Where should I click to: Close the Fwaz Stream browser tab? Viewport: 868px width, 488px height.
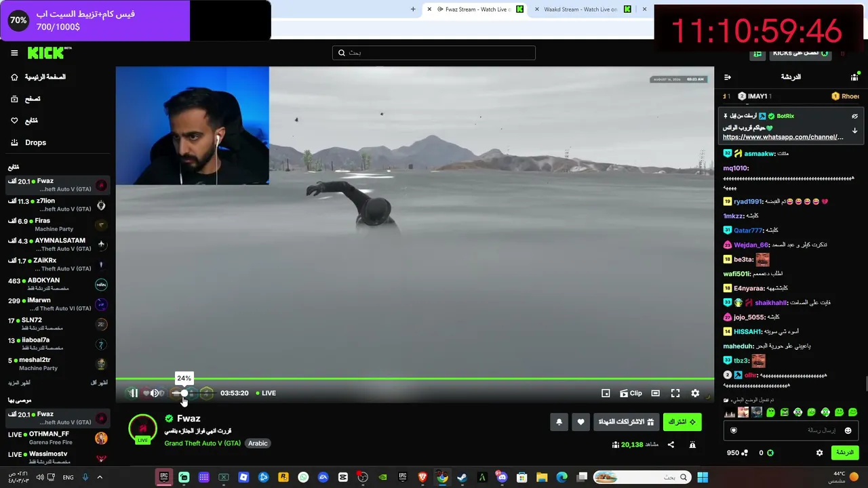coord(429,9)
